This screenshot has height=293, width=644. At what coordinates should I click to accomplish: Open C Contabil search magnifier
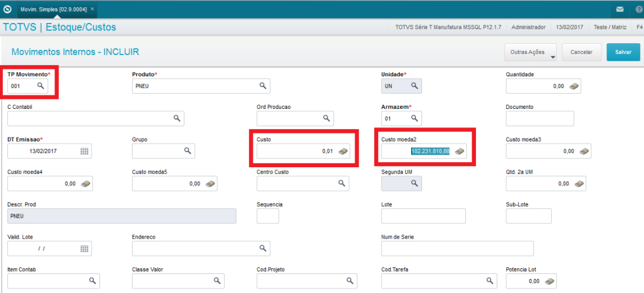click(x=176, y=118)
